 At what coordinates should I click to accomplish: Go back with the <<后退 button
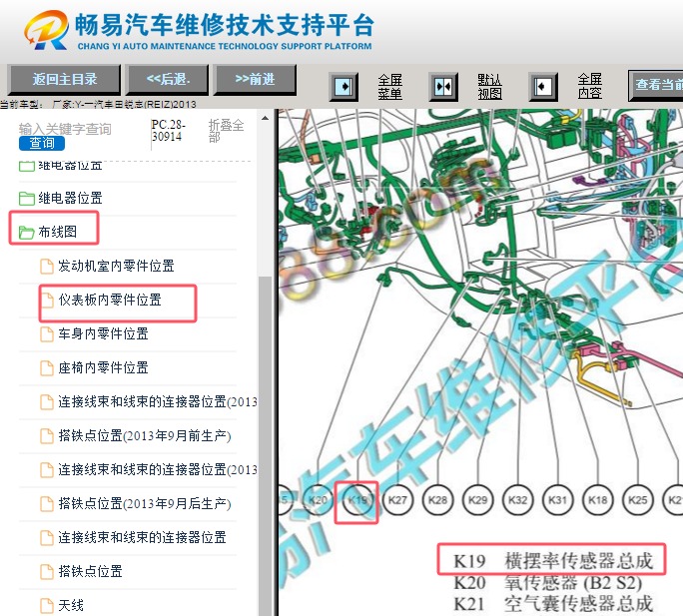(x=168, y=79)
